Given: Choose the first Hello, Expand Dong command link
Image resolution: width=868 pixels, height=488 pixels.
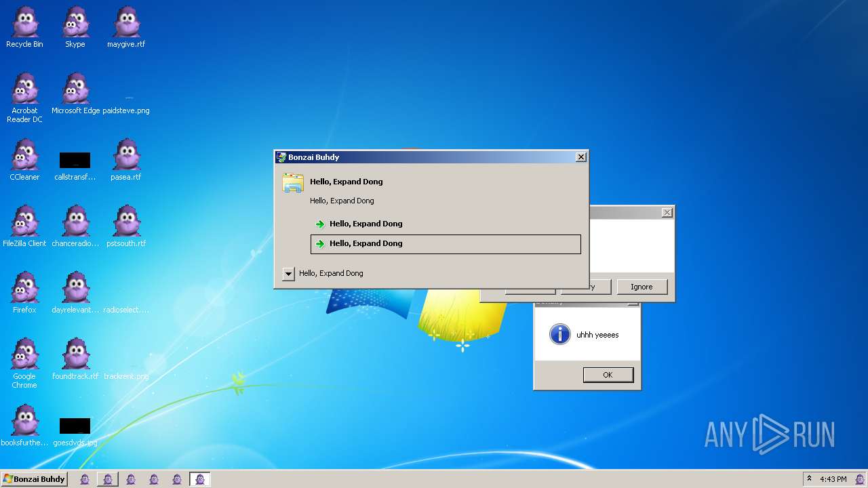Looking at the screenshot, I should coord(446,224).
